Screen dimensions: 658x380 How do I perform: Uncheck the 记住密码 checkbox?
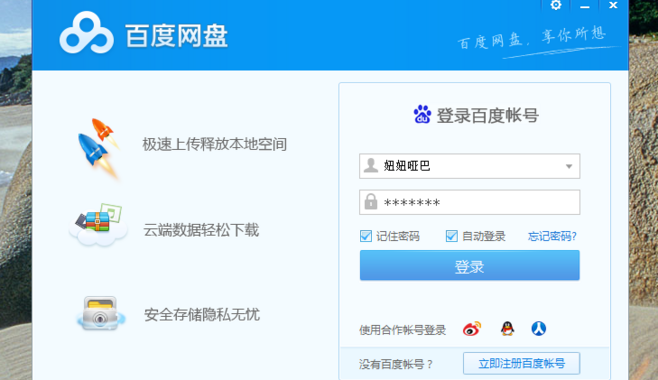pyautogui.click(x=366, y=236)
